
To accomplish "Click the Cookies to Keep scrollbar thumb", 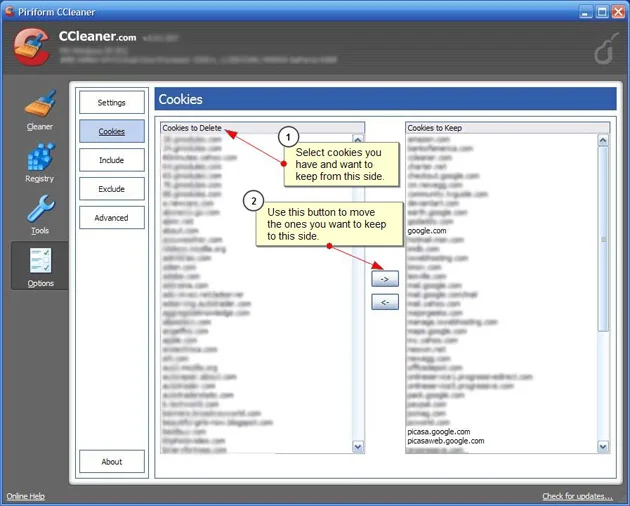I will 603,239.
